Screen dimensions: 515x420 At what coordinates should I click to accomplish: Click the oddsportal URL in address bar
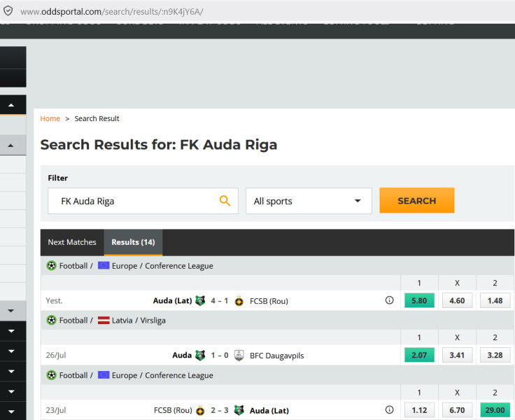click(112, 11)
